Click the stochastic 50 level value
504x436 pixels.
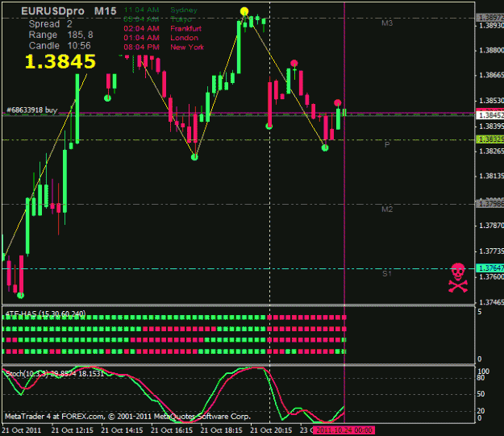481,394
